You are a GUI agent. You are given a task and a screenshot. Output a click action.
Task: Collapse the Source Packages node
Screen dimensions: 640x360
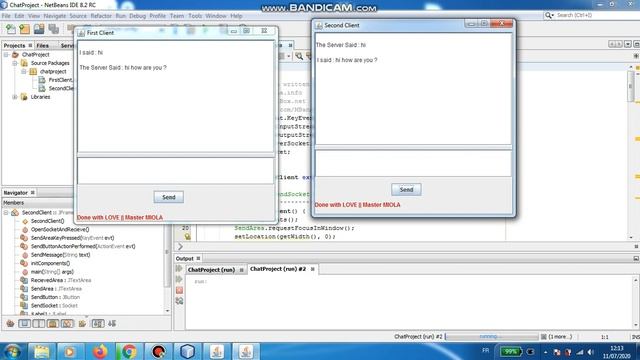click(15, 63)
